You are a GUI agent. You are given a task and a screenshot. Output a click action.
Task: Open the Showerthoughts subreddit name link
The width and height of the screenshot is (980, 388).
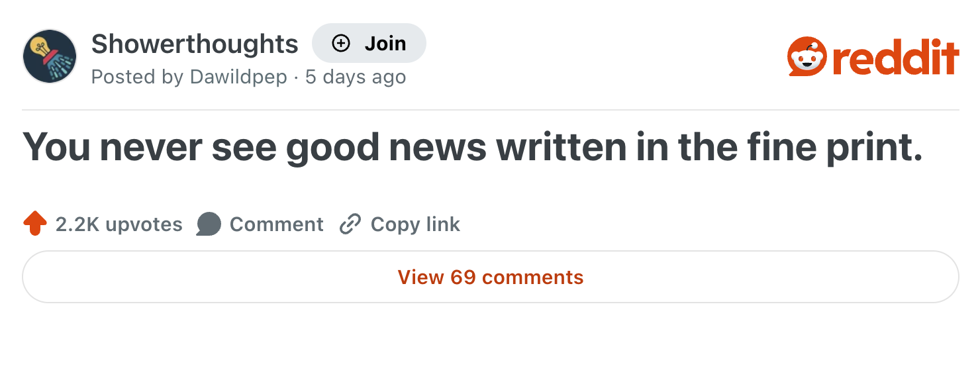click(x=195, y=44)
